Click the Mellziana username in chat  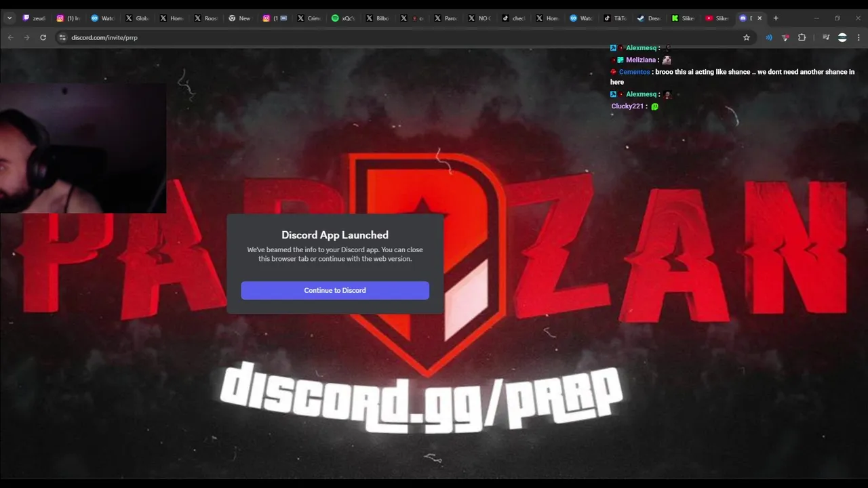[641, 60]
